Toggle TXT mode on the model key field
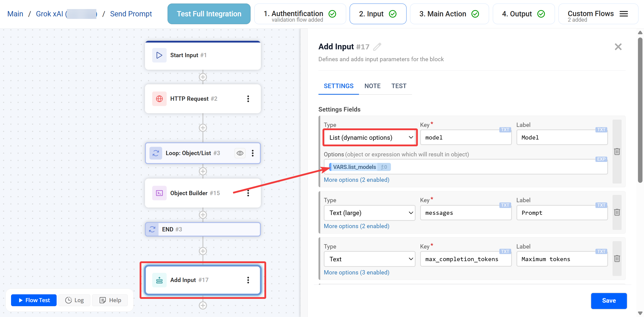 click(x=505, y=130)
